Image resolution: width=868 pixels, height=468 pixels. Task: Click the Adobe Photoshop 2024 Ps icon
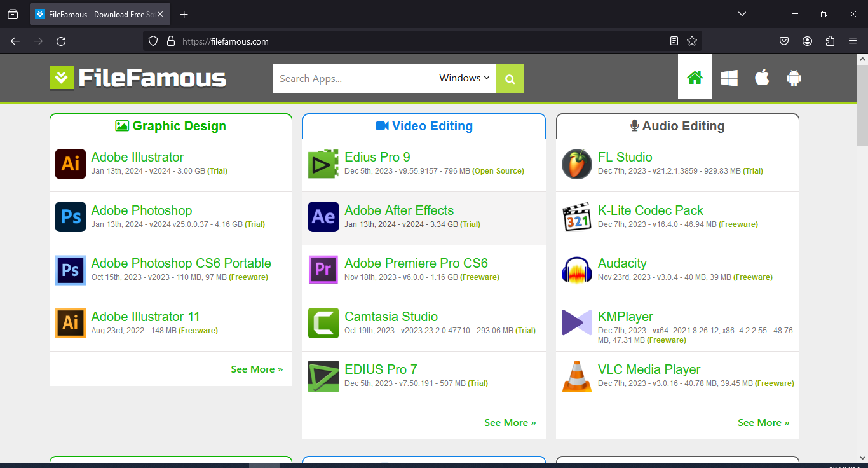tap(71, 217)
